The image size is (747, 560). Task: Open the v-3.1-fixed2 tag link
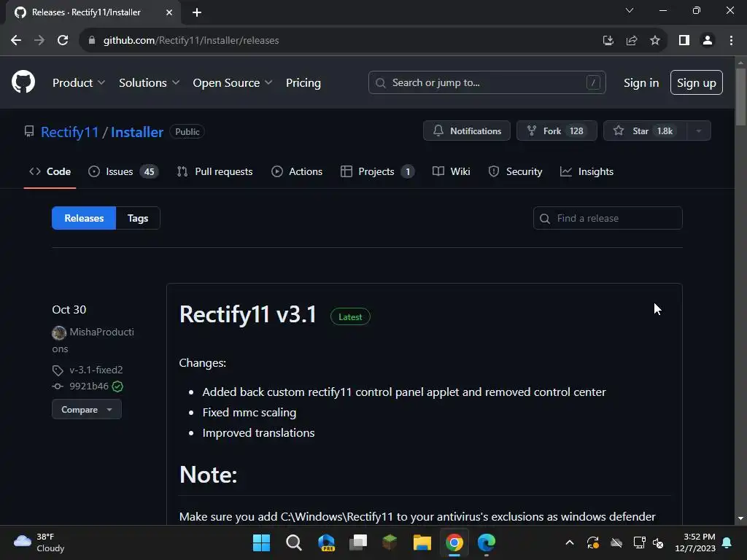coord(96,370)
